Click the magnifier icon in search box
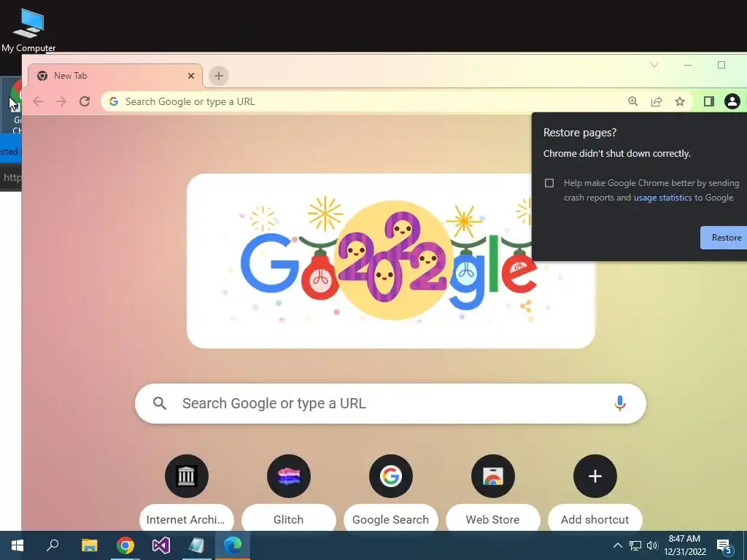Image resolution: width=747 pixels, height=560 pixels. coord(160,403)
